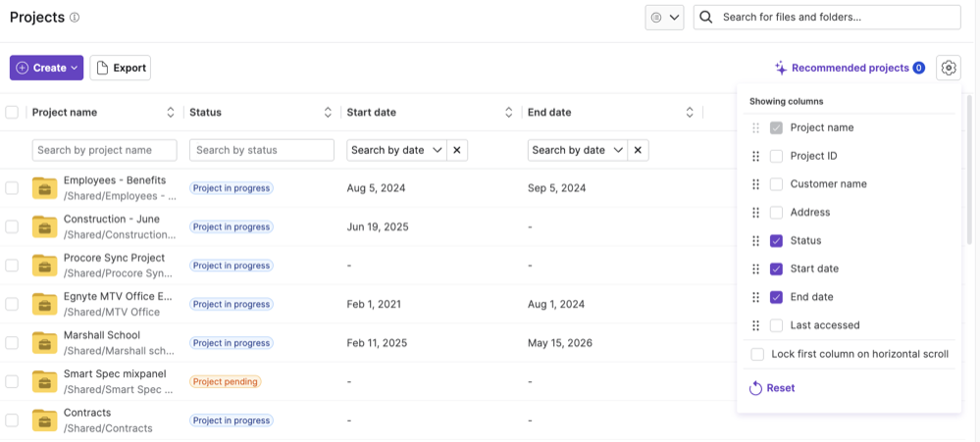Image resolution: width=980 pixels, height=442 pixels.
Task: Select the Construction - June row checkbox
Action: click(12, 226)
